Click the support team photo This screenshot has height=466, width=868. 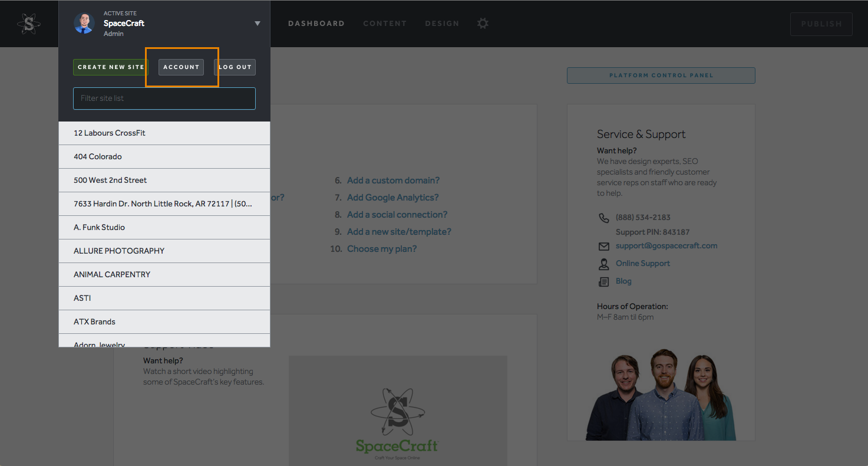661,395
